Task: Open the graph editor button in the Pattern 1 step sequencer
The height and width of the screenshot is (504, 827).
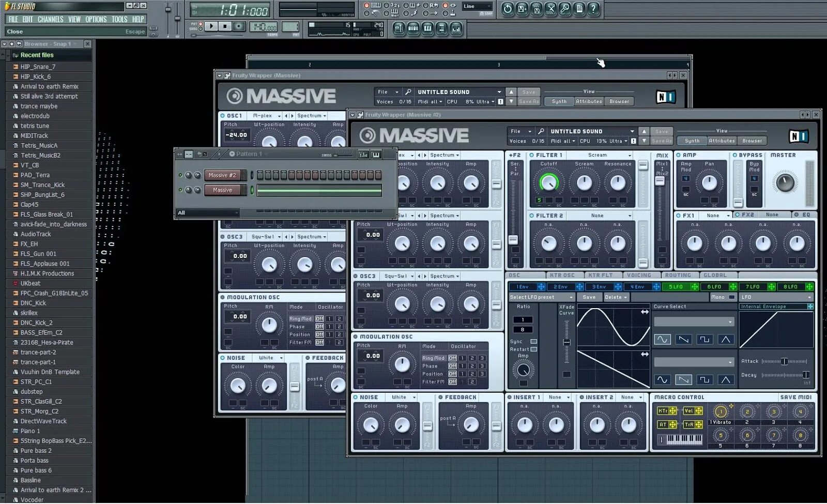Action: point(363,155)
